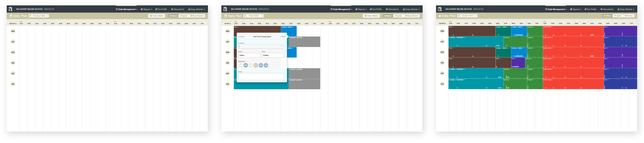
Task: Click lock icon next to Daily Plan title
Action: 440,16
